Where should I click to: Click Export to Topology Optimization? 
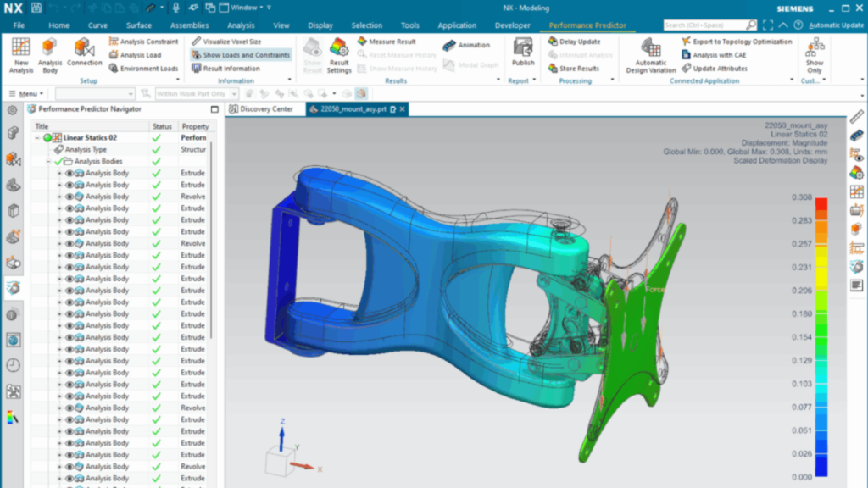click(737, 42)
